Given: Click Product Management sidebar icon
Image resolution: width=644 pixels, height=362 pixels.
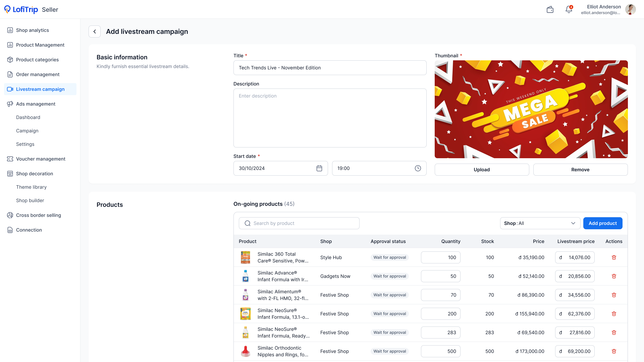Looking at the screenshot, I should pyautogui.click(x=10, y=45).
